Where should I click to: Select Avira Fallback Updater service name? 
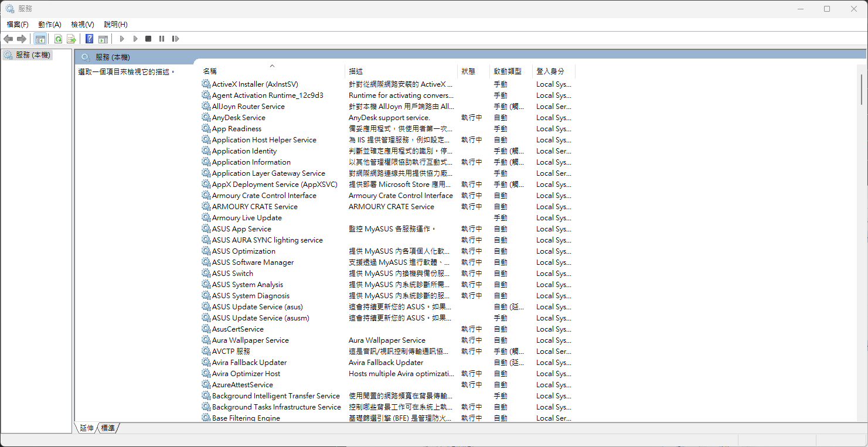[250, 363]
